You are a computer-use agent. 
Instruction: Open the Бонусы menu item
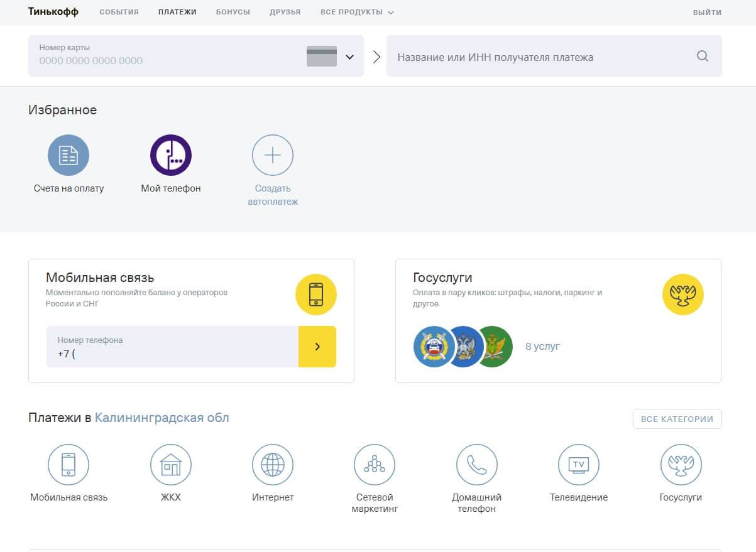(233, 12)
